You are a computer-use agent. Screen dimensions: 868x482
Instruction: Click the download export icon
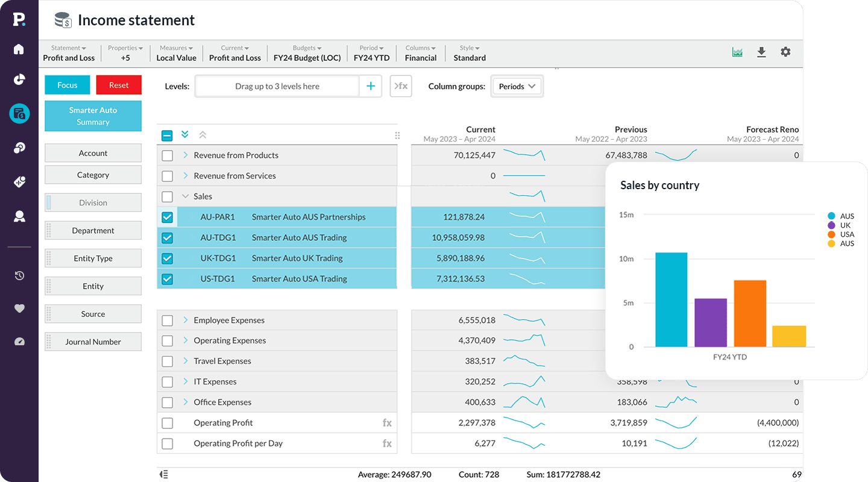pos(761,52)
